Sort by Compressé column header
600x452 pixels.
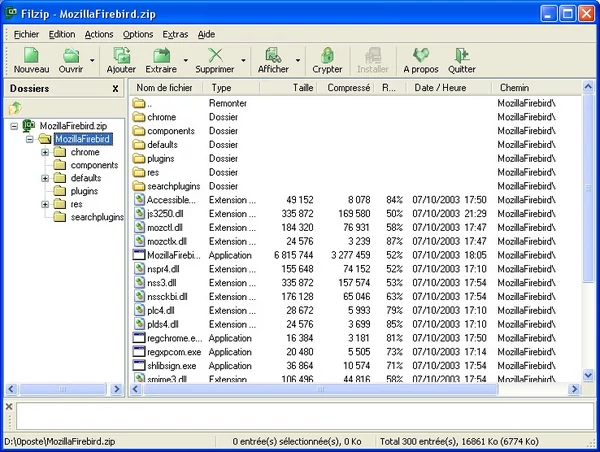pos(346,88)
